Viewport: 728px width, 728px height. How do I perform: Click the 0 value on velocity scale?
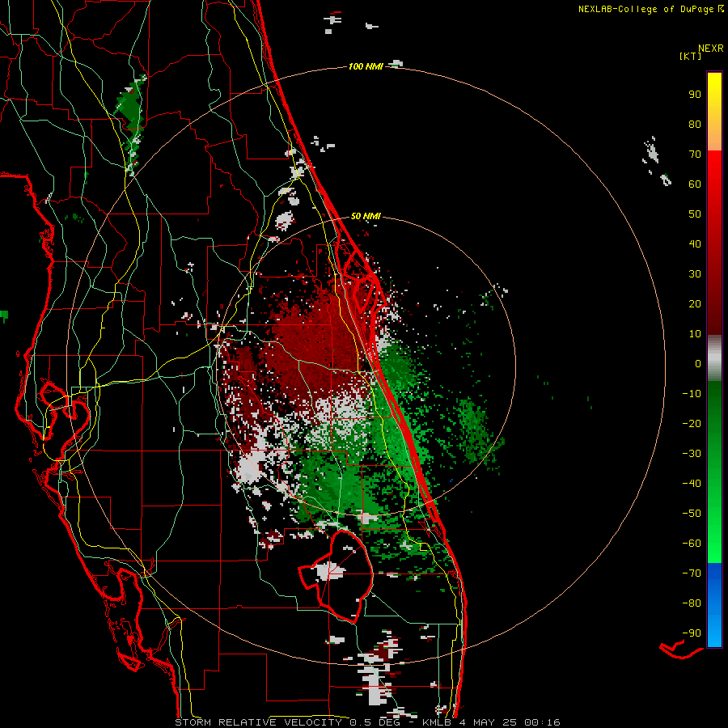click(x=698, y=363)
